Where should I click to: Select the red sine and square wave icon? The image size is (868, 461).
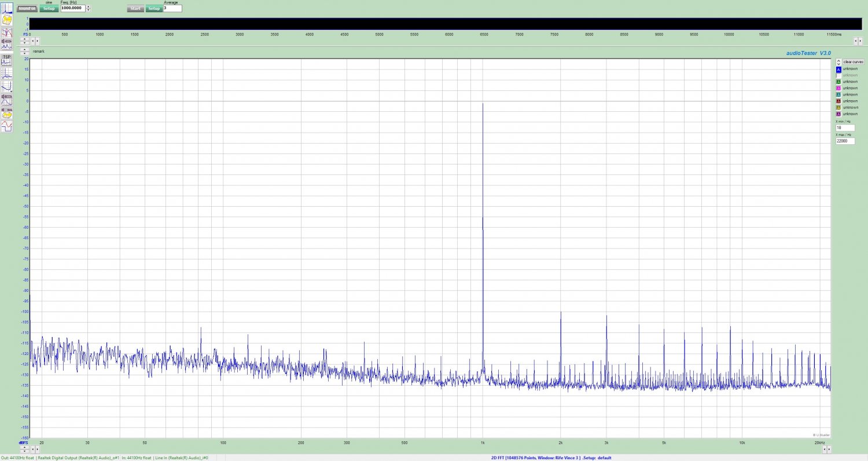[x=7, y=126]
